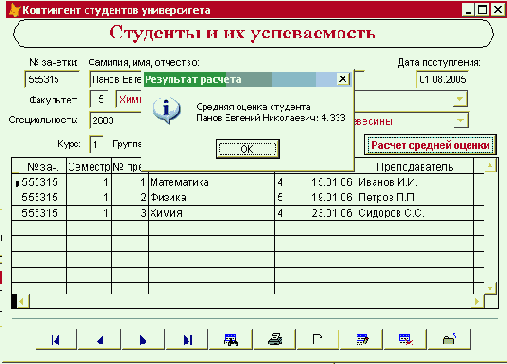
Task: Click the student full name field
Action: coord(116,79)
